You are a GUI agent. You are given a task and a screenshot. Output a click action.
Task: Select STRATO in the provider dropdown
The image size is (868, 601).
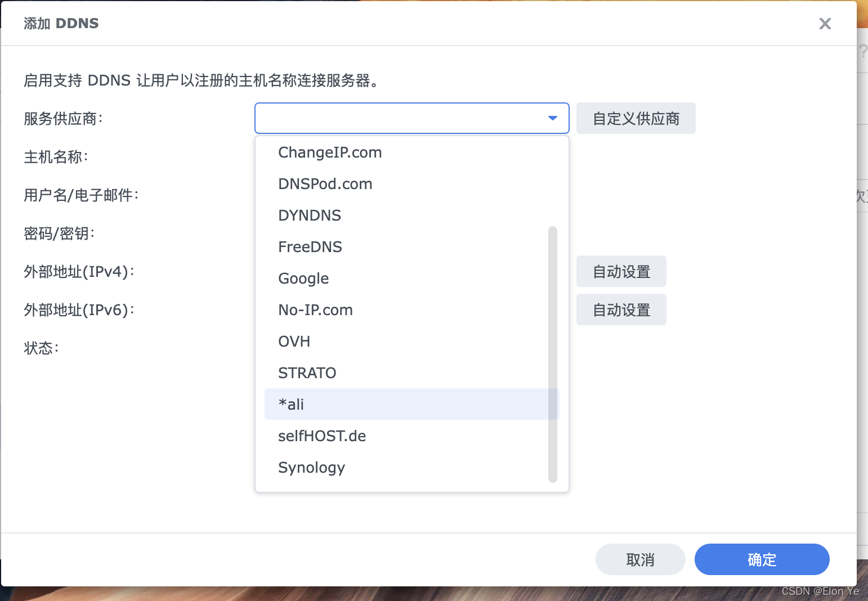point(307,373)
